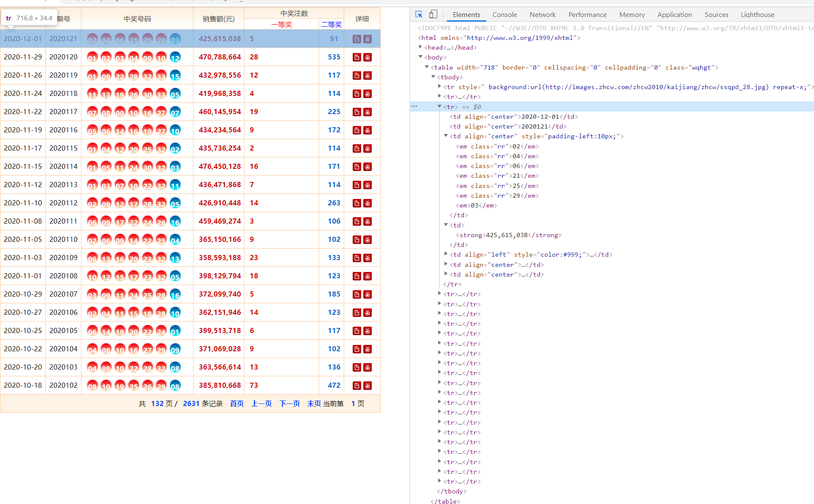This screenshot has height=504, width=814.
Task: Click blue ball 12 in 2020120 row
Action: pyautogui.click(x=175, y=57)
